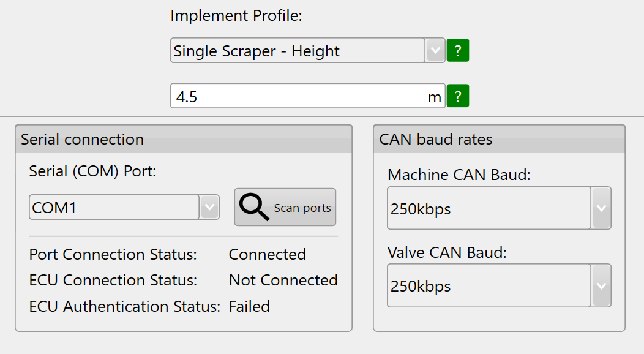The width and height of the screenshot is (644, 354).
Task: Click the Serial (COM) Port label
Action: click(93, 171)
